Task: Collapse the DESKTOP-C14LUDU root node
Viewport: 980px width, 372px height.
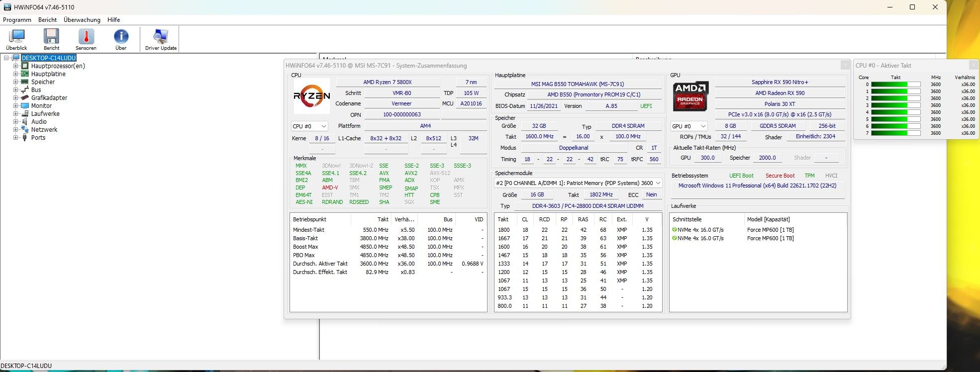Action: pyautogui.click(x=6, y=58)
